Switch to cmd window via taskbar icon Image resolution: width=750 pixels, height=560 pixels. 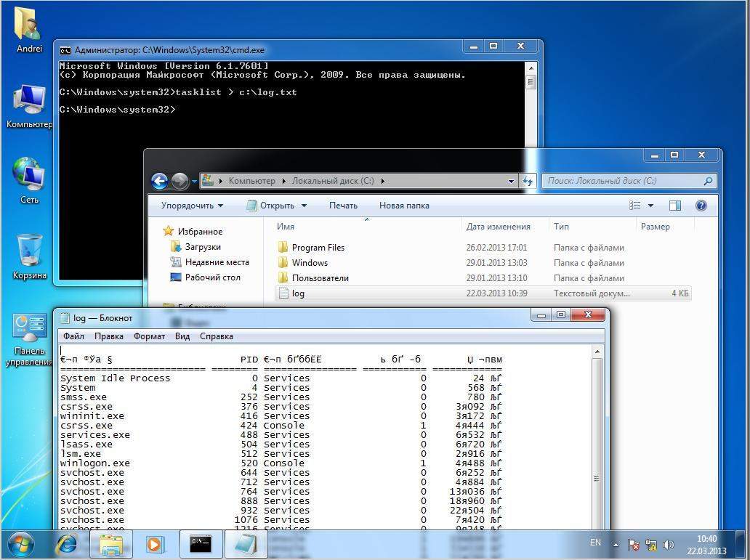[201, 544]
